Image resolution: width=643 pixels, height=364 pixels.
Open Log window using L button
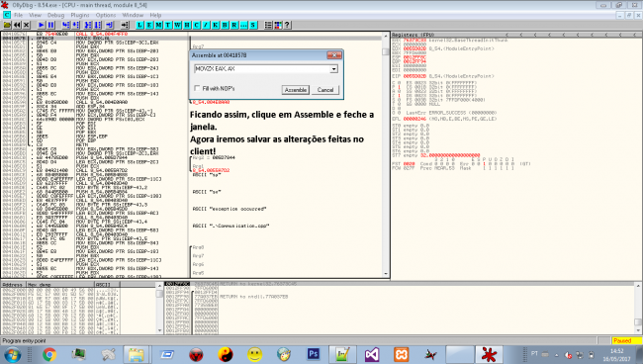(139, 25)
